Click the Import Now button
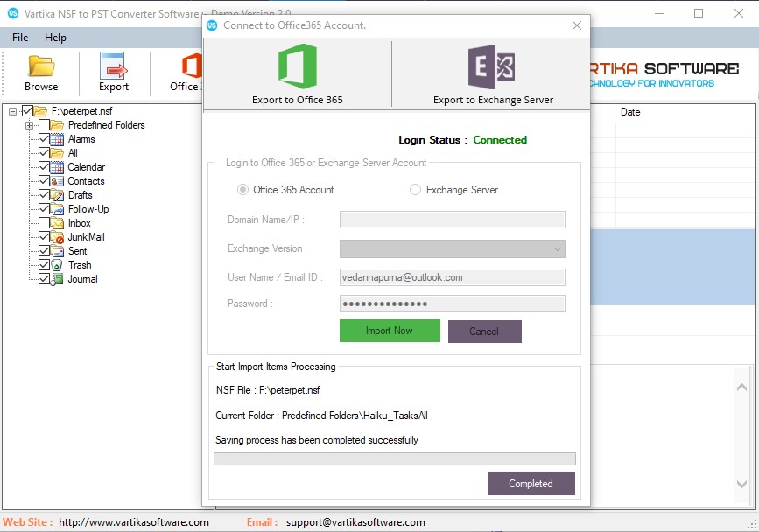 point(390,331)
